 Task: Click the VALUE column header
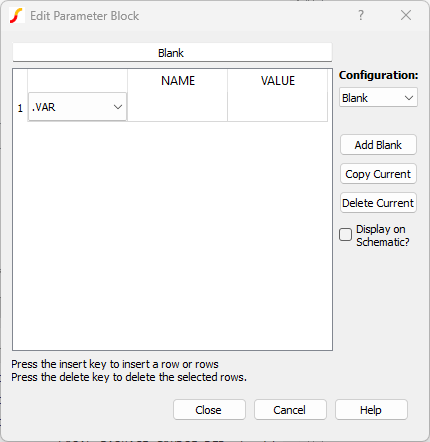tap(277, 81)
